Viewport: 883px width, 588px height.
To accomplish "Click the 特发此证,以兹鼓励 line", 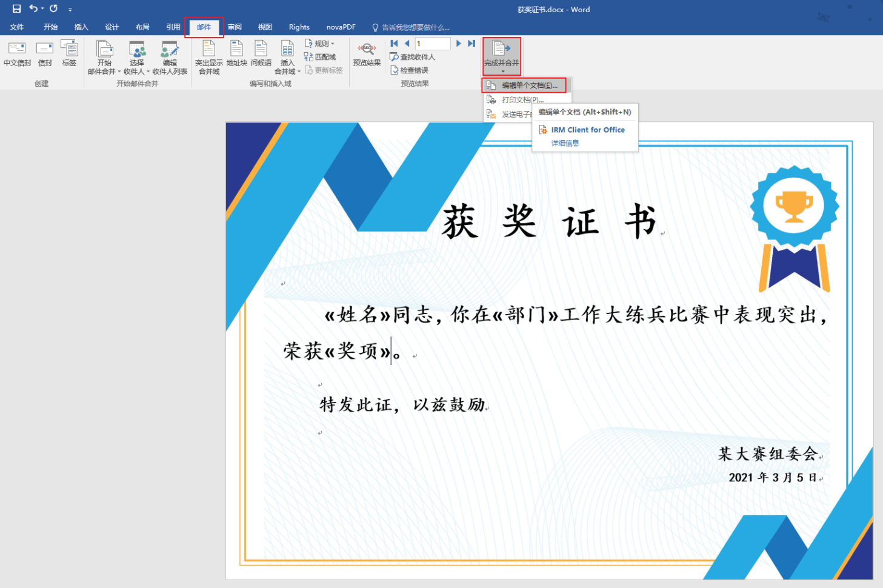I will pos(402,404).
